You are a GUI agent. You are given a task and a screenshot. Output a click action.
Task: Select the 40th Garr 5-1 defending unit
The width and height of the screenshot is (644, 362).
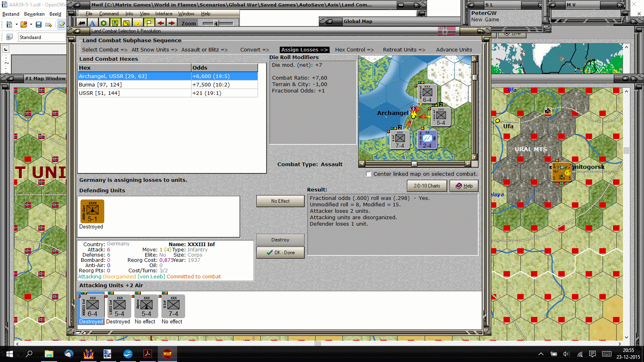(x=92, y=211)
